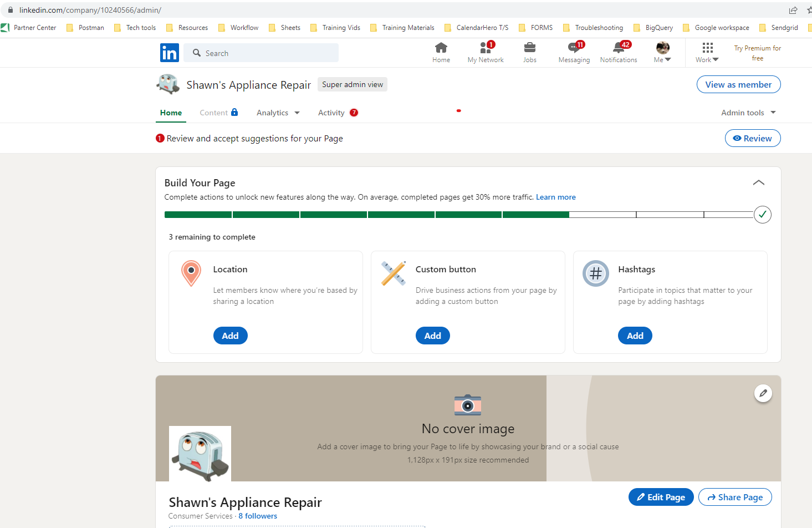Image resolution: width=812 pixels, height=528 pixels.
Task: Click View as member button
Action: pyautogui.click(x=738, y=84)
